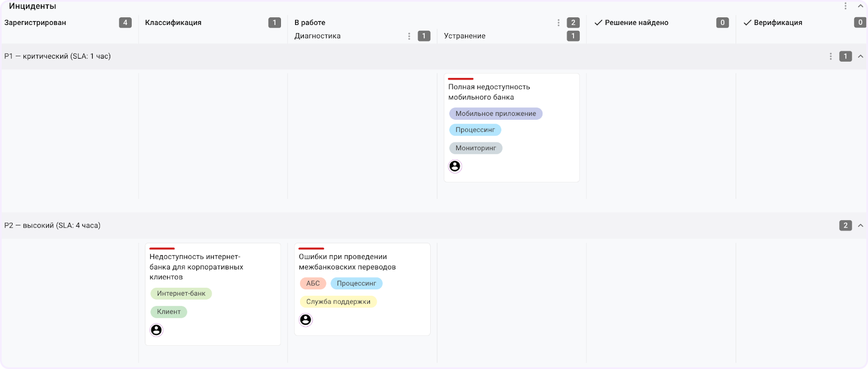Collapse the Инциденты board
The width and height of the screenshot is (868, 369).
(x=860, y=6)
